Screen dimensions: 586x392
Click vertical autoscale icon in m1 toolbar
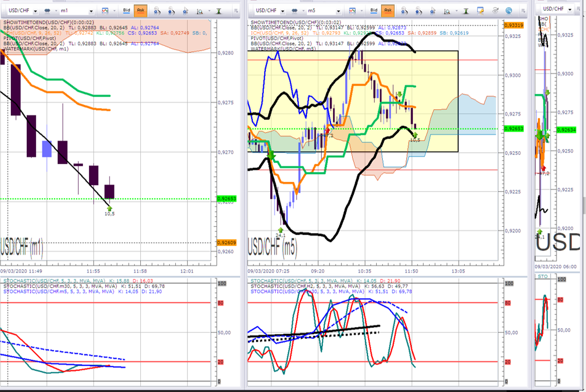218,11
